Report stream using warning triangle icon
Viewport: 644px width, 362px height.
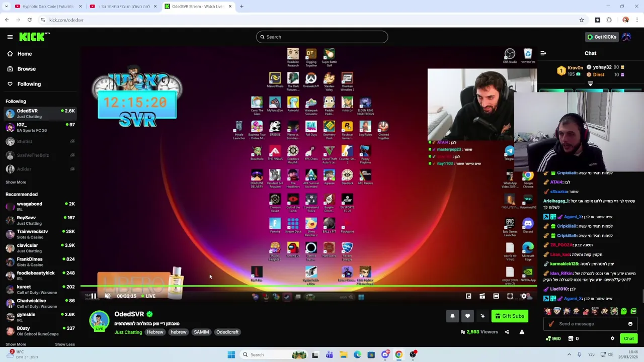(522, 332)
